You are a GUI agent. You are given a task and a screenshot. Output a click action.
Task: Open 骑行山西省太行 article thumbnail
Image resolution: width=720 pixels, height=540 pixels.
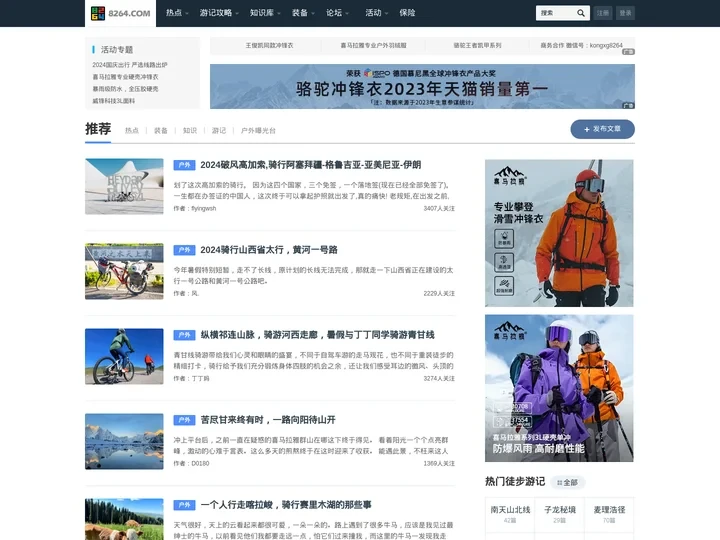tap(124, 271)
